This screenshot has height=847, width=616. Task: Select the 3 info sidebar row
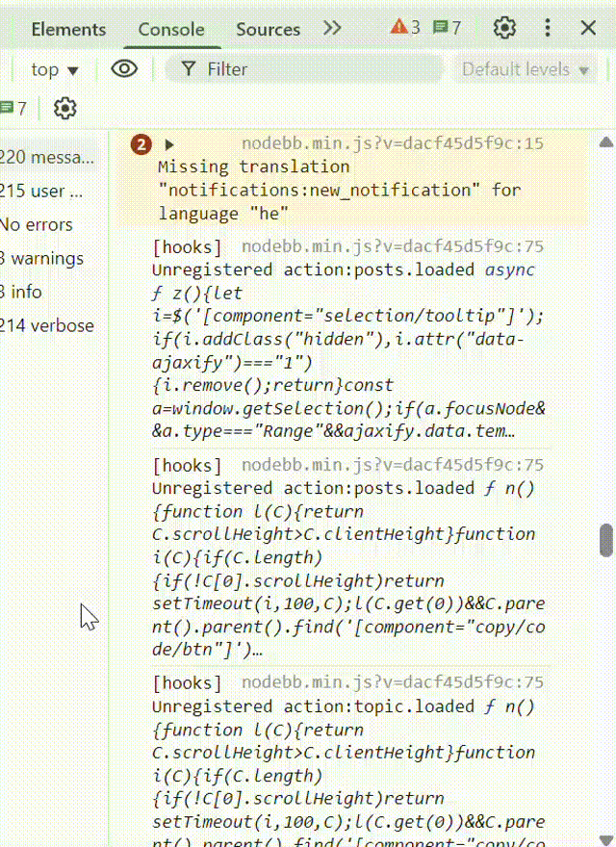pyautogui.click(x=49, y=292)
